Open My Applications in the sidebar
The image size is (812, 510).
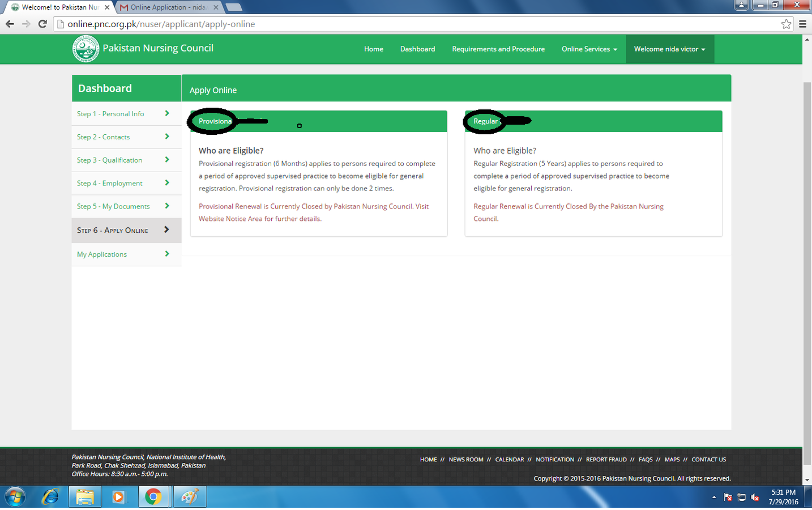click(126, 254)
